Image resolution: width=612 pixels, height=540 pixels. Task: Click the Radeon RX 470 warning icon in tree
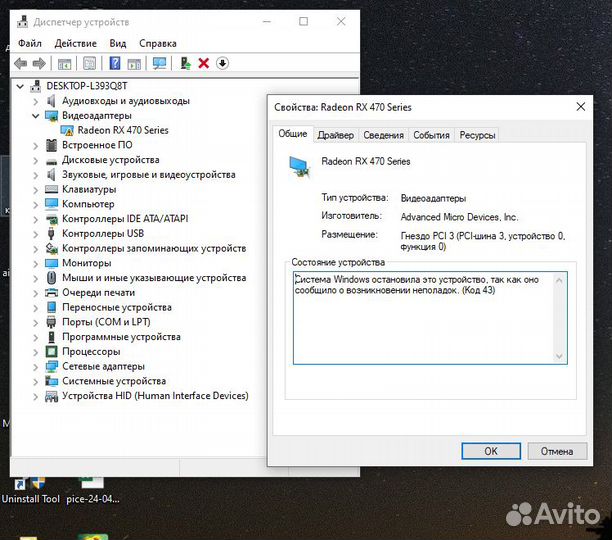click(67, 130)
